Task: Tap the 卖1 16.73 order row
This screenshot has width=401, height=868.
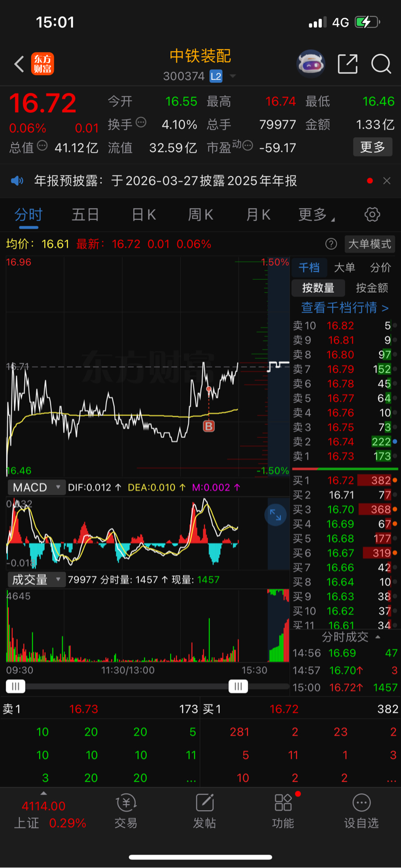Action: pos(345,456)
